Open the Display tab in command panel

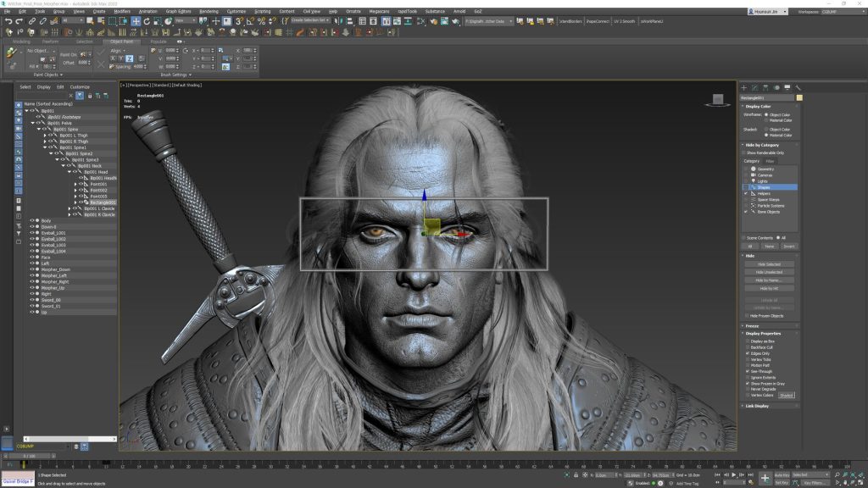787,87
